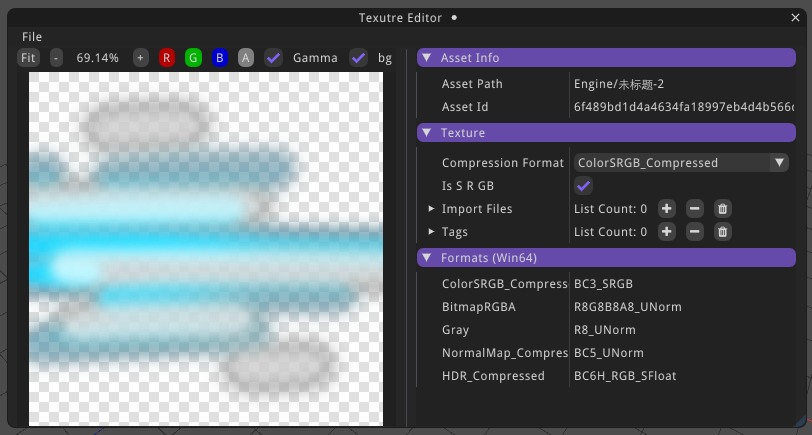
Task: Remove an item from Import Files
Action: point(694,209)
